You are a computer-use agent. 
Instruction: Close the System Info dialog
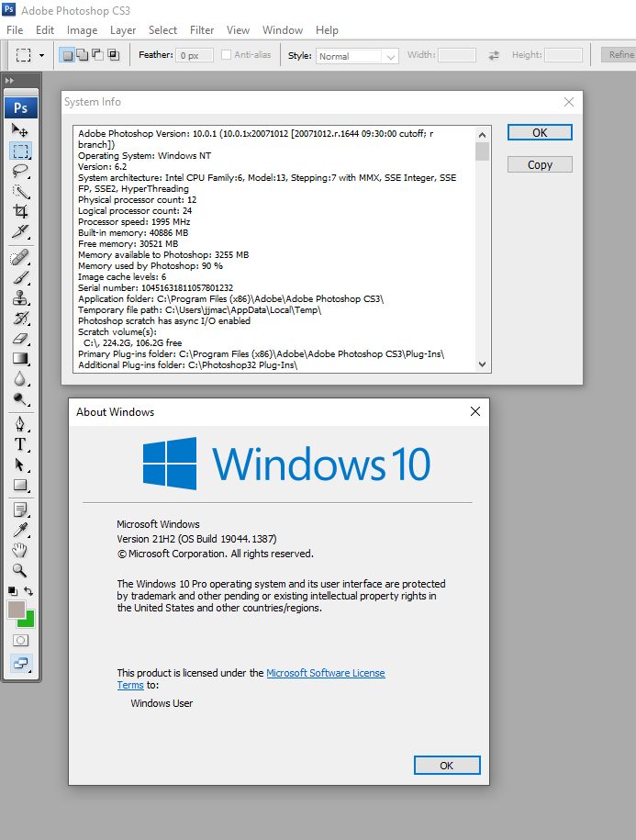(x=569, y=102)
